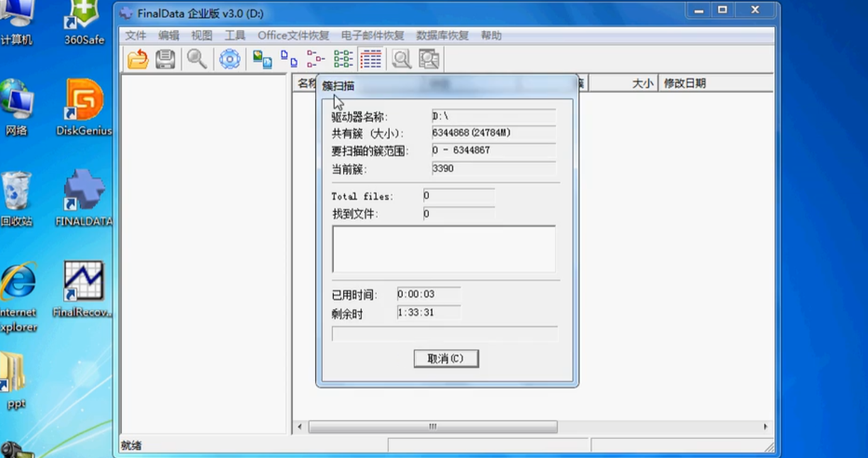Viewport: 868px width, 458px height.
Task: Open the DiskGenius desktop shortcut
Action: pos(84,108)
